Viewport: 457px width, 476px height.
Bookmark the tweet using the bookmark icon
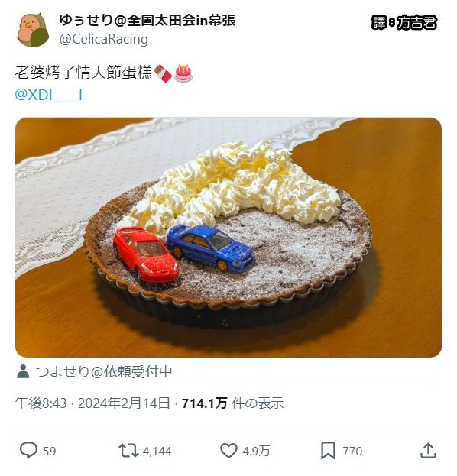pos(329,451)
